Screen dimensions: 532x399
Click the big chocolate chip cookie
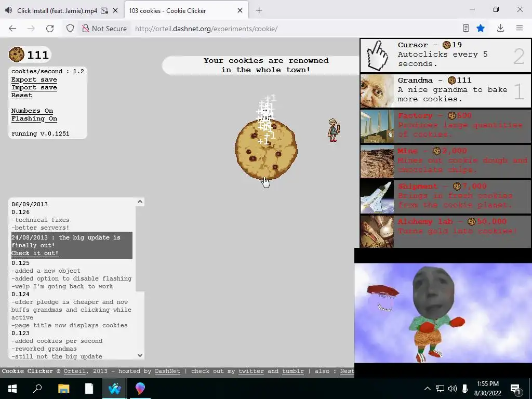click(x=267, y=149)
